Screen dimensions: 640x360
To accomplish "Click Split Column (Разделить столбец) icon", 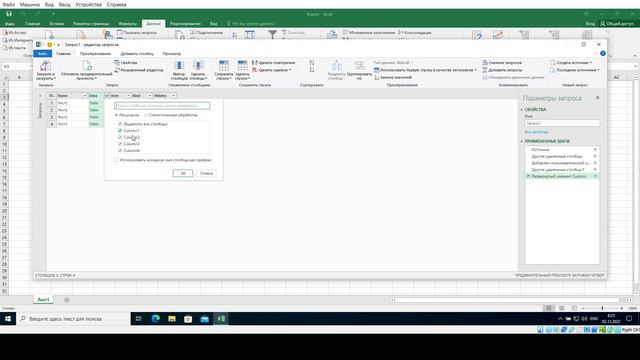I will tap(336, 65).
